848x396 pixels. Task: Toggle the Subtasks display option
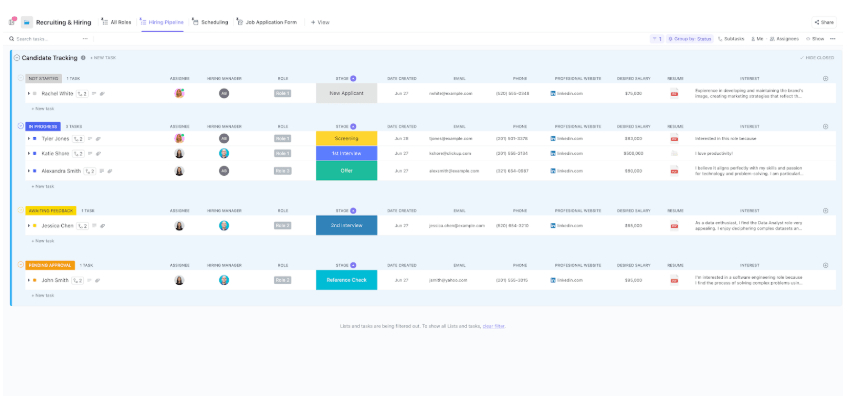pyautogui.click(x=731, y=39)
